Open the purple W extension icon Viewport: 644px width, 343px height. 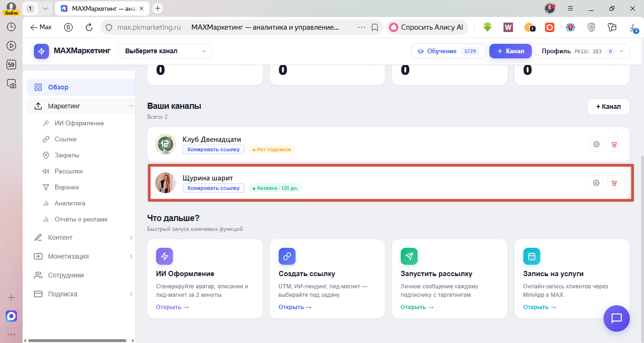tap(508, 27)
